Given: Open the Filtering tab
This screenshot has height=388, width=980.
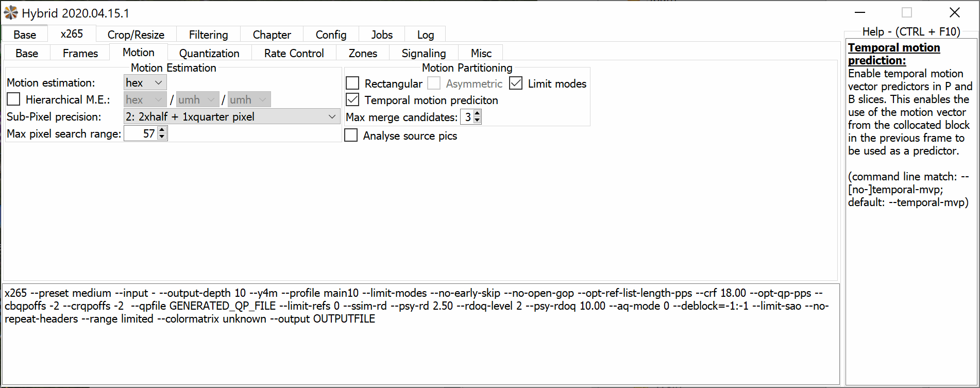Looking at the screenshot, I should (208, 35).
